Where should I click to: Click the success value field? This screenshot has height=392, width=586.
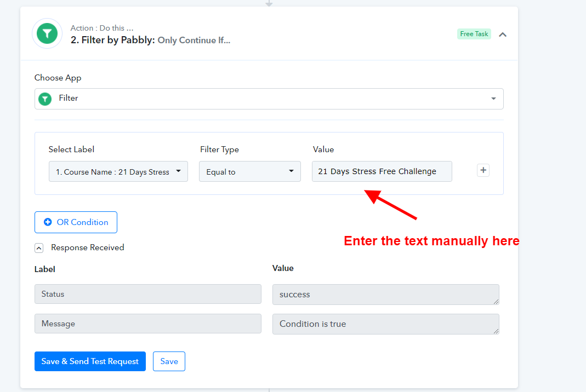[x=386, y=295]
